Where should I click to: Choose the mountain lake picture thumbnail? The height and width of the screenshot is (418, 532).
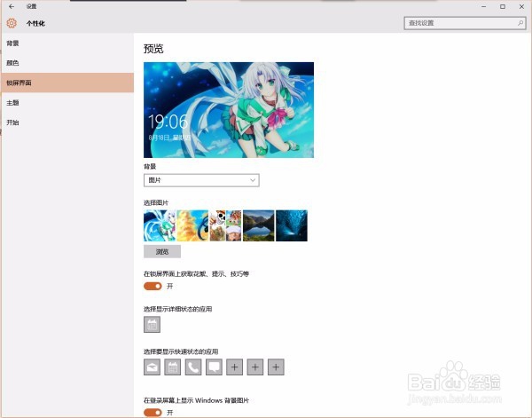259,225
